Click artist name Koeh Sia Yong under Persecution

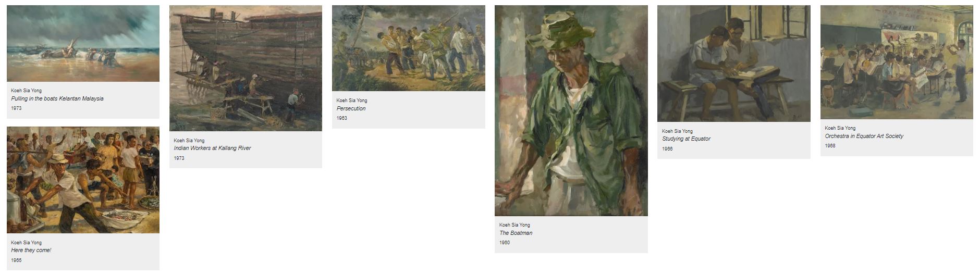pyautogui.click(x=352, y=101)
